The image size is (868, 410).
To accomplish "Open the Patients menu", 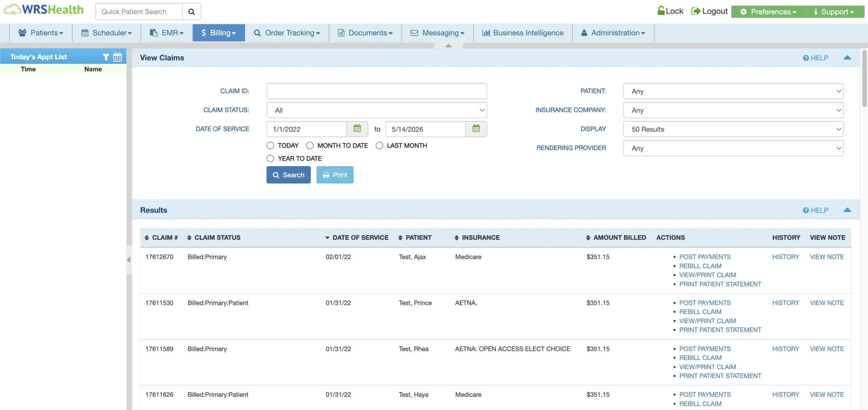I will [41, 33].
